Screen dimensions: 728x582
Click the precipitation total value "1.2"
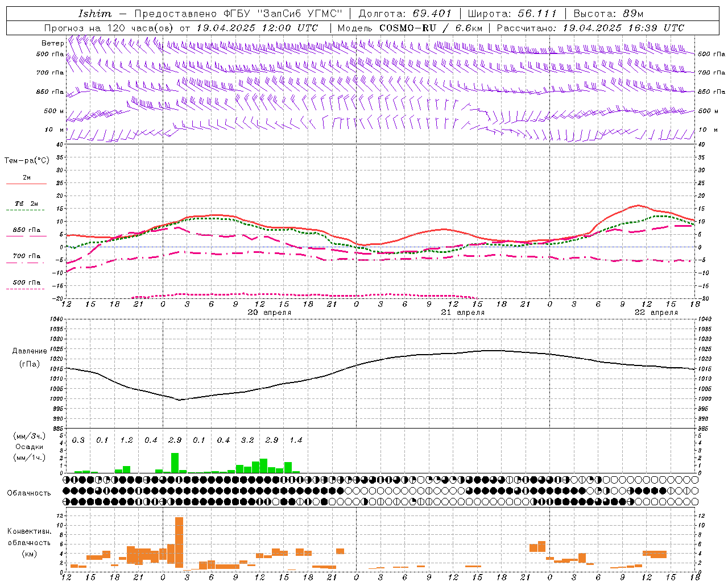coord(126,440)
